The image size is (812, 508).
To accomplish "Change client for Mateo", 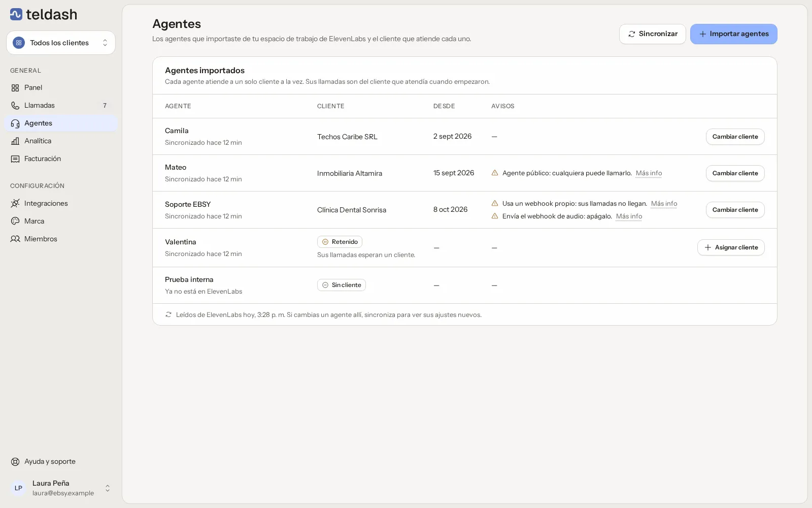I will click(x=735, y=173).
